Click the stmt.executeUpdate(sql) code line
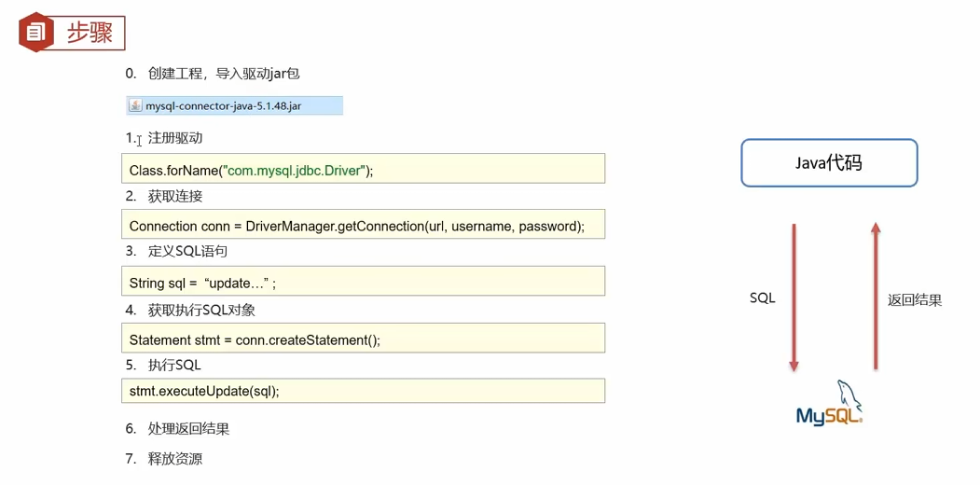Viewport: 980px width, 485px height. 363,391
